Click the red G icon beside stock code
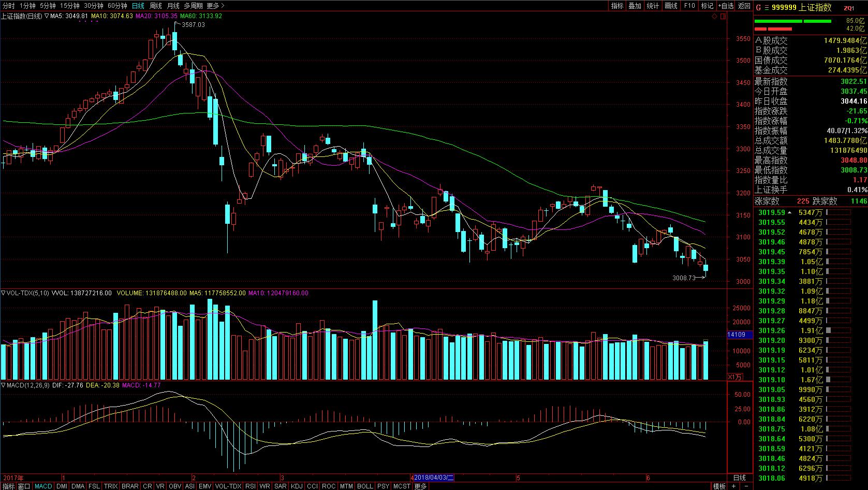The width and height of the screenshot is (868, 490). [x=758, y=7]
